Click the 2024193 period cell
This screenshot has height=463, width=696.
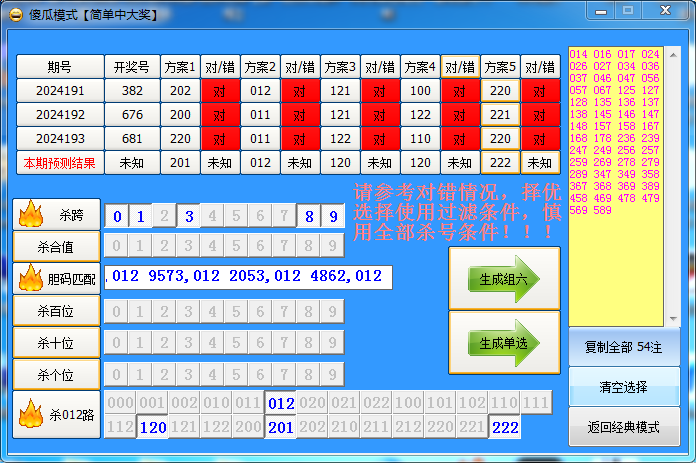click(x=60, y=139)
